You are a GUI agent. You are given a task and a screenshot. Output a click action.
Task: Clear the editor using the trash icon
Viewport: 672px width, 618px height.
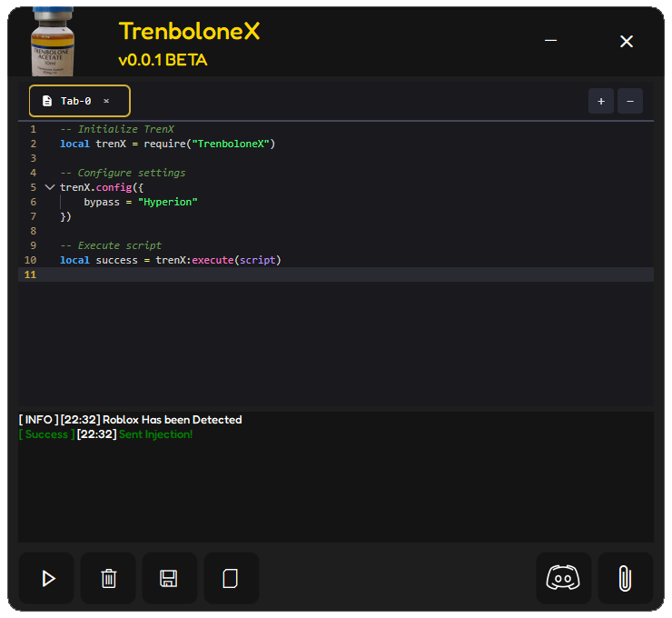(109, 578)
